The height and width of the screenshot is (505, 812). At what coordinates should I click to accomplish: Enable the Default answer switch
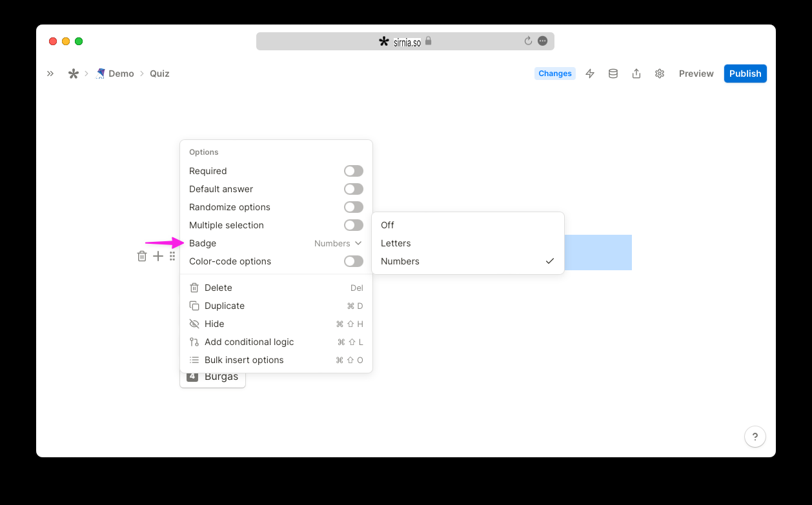(354, 189)
